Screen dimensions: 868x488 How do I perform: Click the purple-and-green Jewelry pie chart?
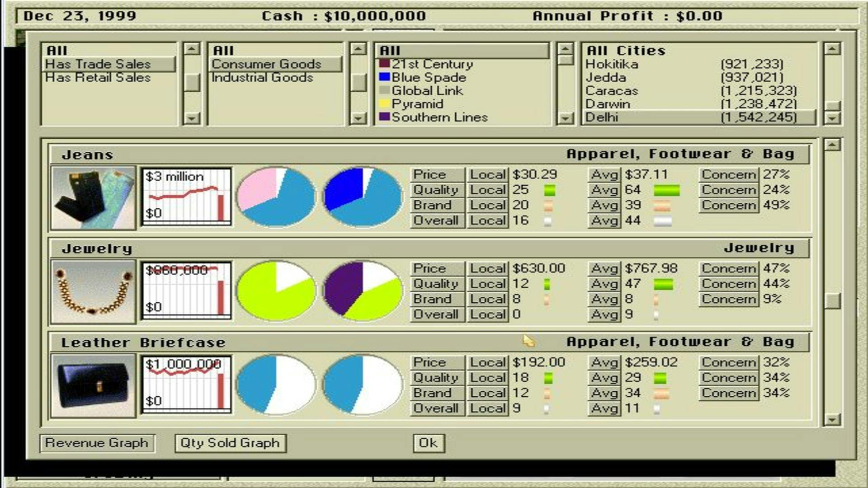(x=363, y=291)
